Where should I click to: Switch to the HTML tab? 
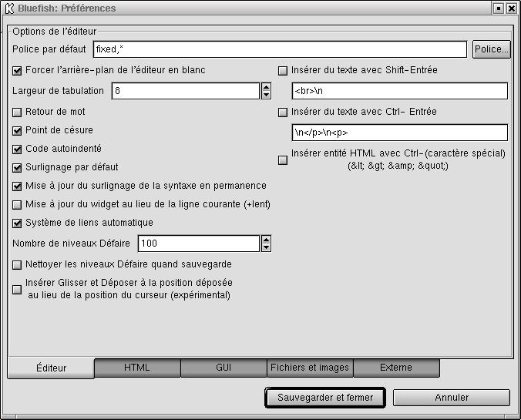pyautogui.click(x=137, y=368)
